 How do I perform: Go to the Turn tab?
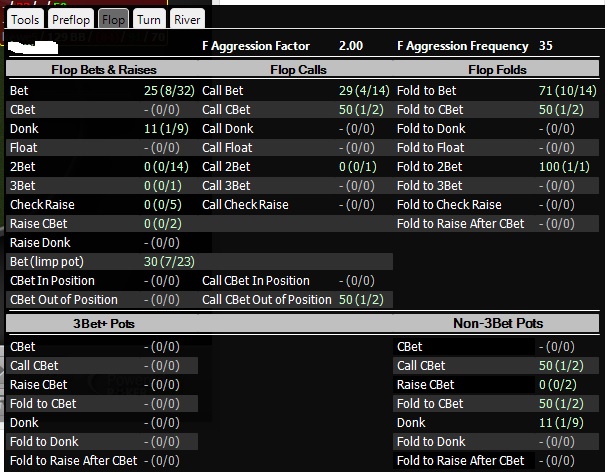(148, 19)
